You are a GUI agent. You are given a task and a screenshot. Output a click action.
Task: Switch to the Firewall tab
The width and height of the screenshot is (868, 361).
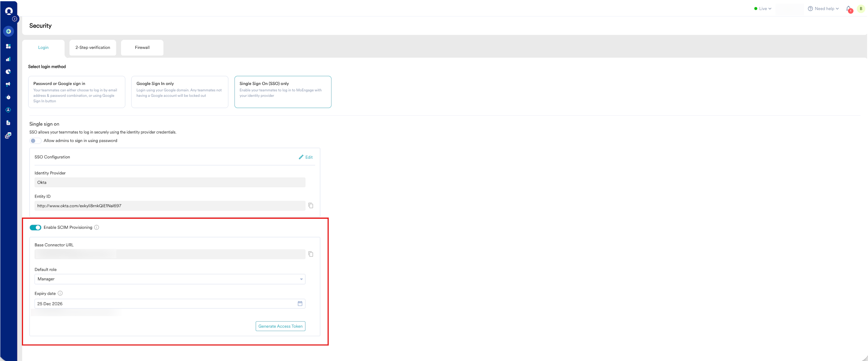142,48
